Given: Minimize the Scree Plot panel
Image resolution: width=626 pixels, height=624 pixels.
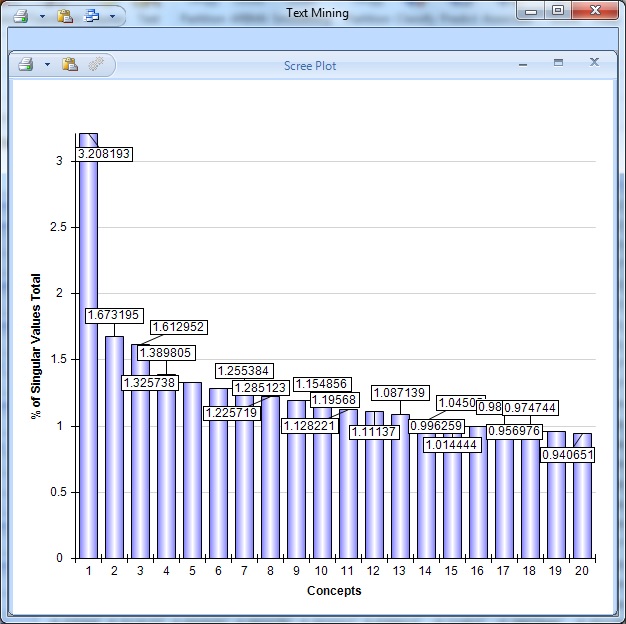Looking at the screenshot, I should [x=523, y=65].
